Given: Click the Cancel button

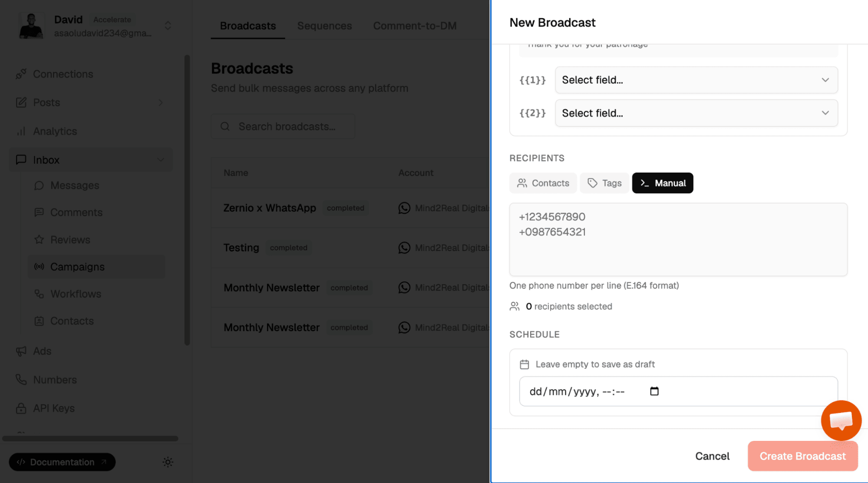Looking at the screenshot, I should pos(712,456).
